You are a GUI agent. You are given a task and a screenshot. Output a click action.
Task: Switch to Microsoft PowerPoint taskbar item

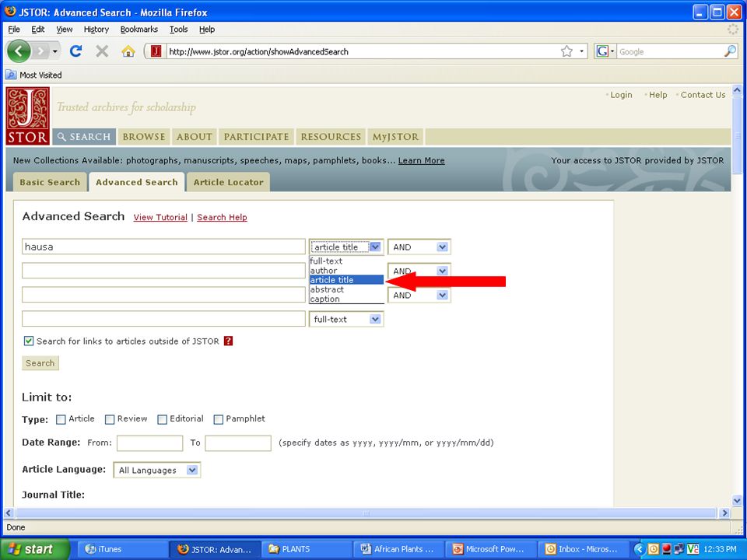coord(492,549)
